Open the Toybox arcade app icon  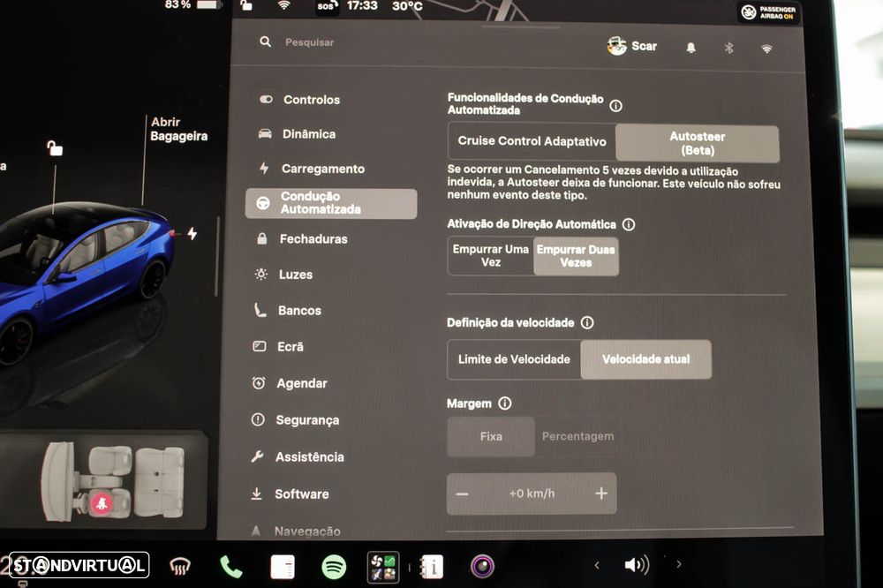point(383,567)
